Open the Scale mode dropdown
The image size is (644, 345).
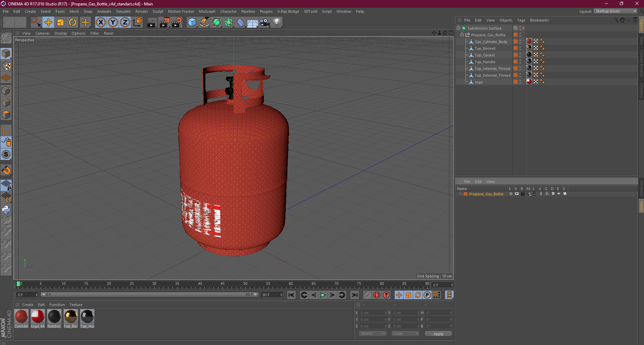click(405, 334)
